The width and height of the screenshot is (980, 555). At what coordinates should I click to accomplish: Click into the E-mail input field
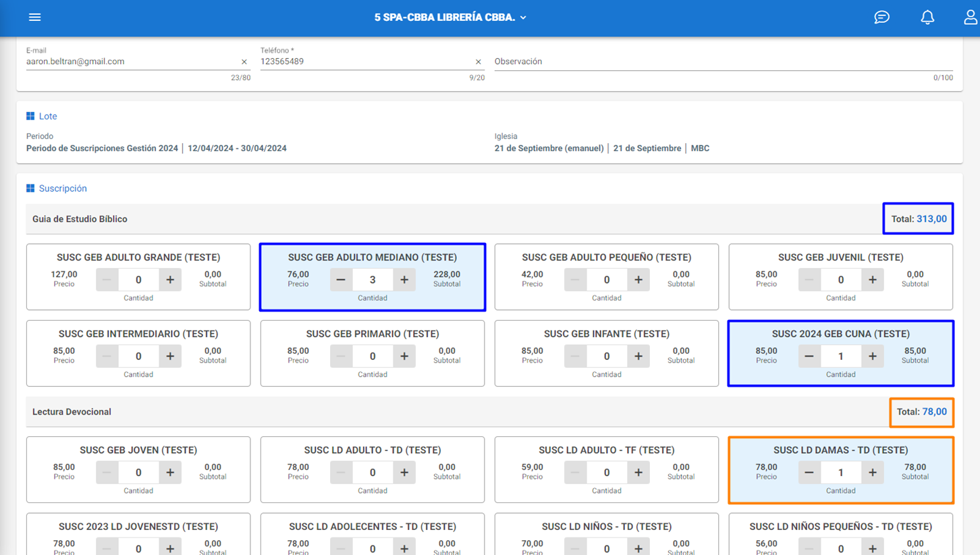(132, 61)
